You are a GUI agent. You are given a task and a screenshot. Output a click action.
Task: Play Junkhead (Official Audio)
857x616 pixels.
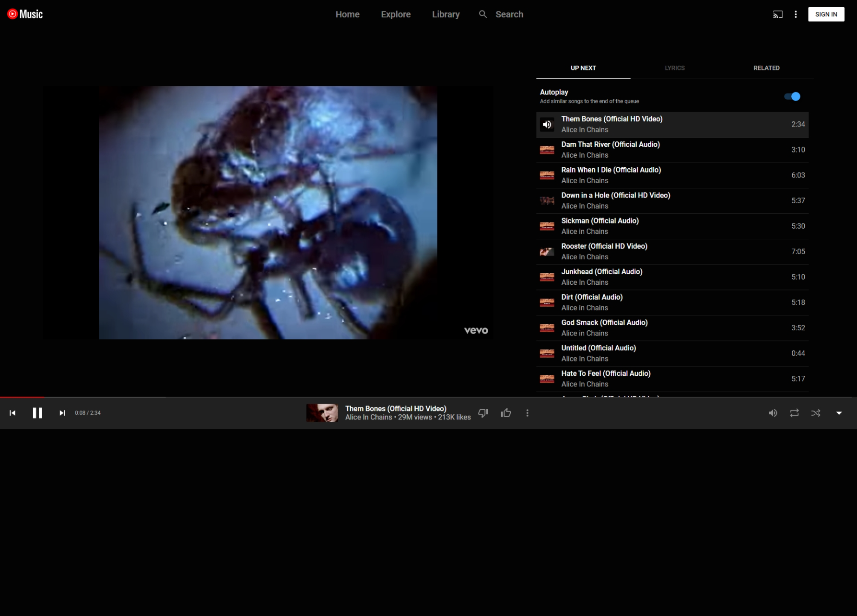(672, 277)
